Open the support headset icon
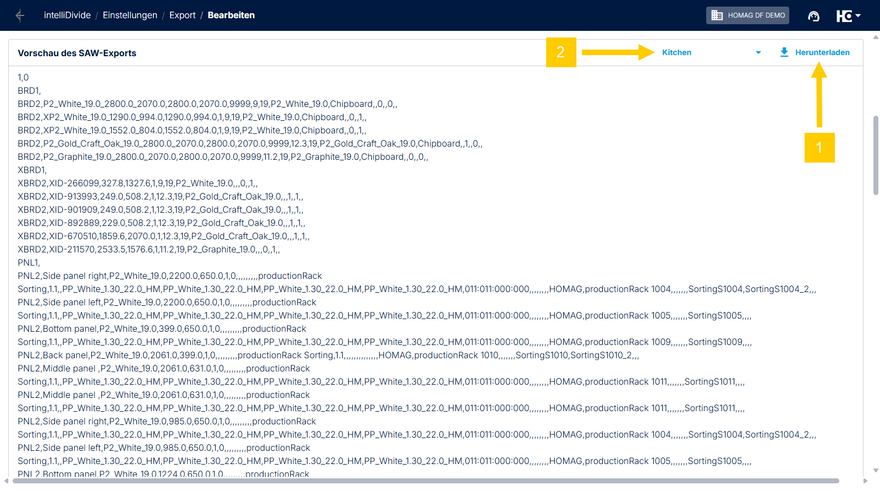 point(813,16)
